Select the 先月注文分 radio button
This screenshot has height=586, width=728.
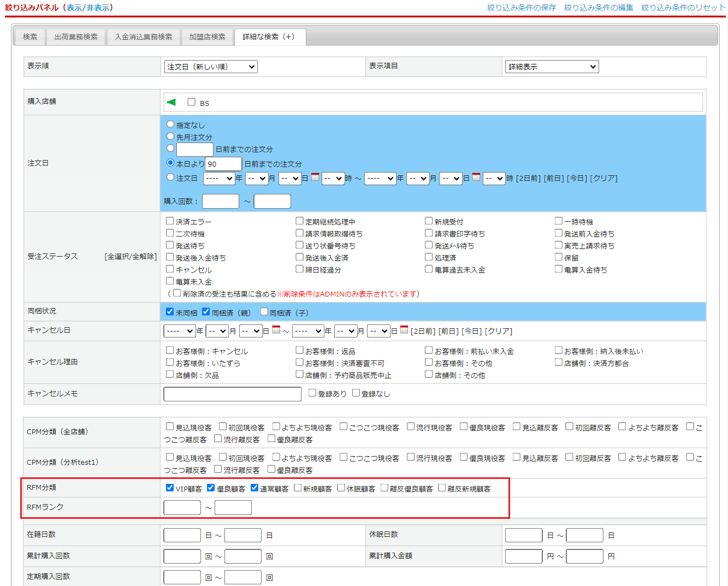(170, 137)
